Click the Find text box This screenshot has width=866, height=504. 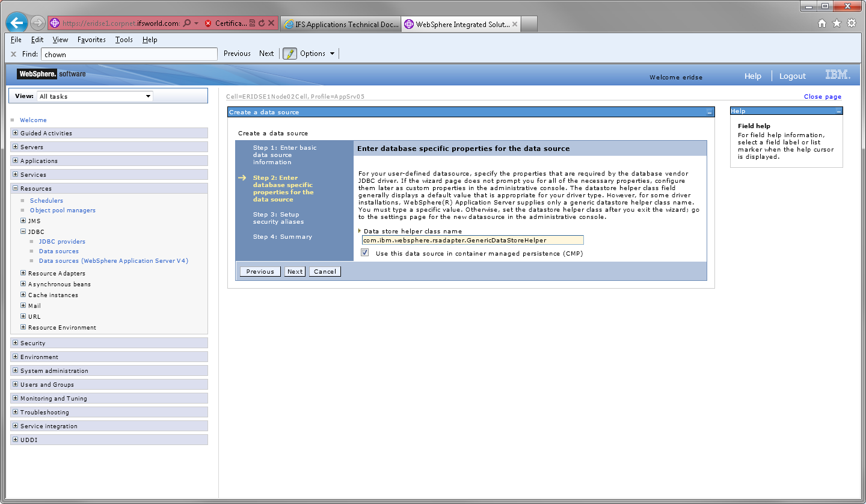click(x=129, y=54)
